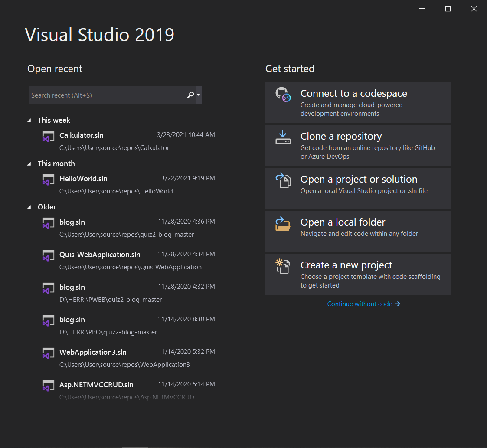This screenshot has width=487, height=448.
Task: Minimize the Visual Studio window
Action: pos(422,9)
